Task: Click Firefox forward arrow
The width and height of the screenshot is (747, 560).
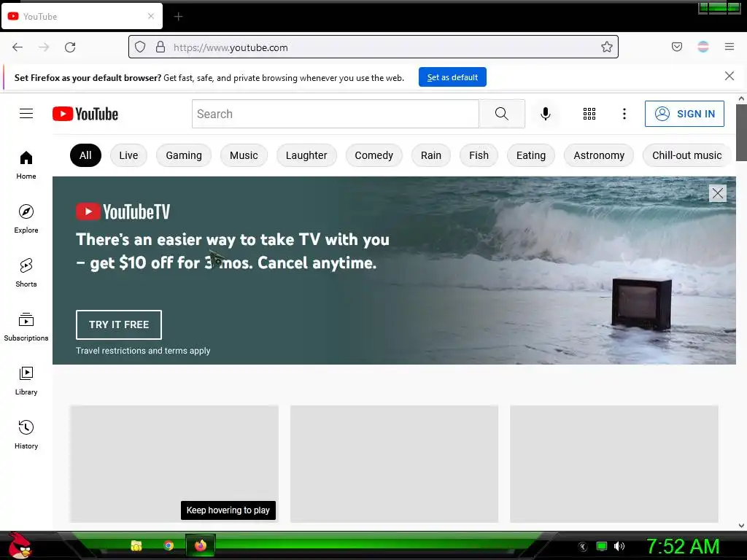Action: (44, 47)
